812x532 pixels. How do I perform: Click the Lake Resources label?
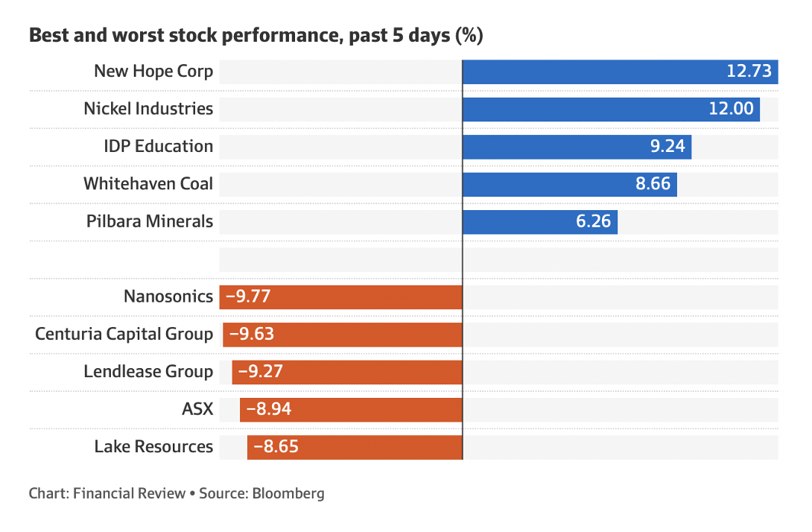point(153,446)
